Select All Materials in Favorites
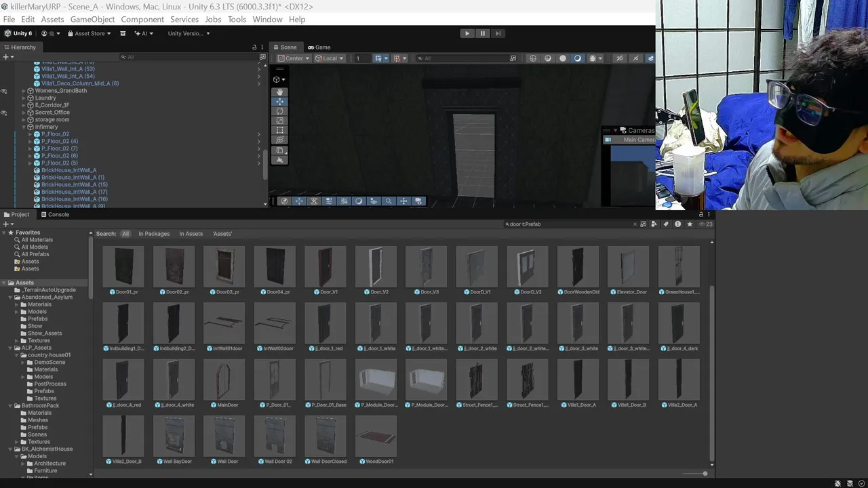Screen dimensions: 868x488 click(x=37, y=240)
